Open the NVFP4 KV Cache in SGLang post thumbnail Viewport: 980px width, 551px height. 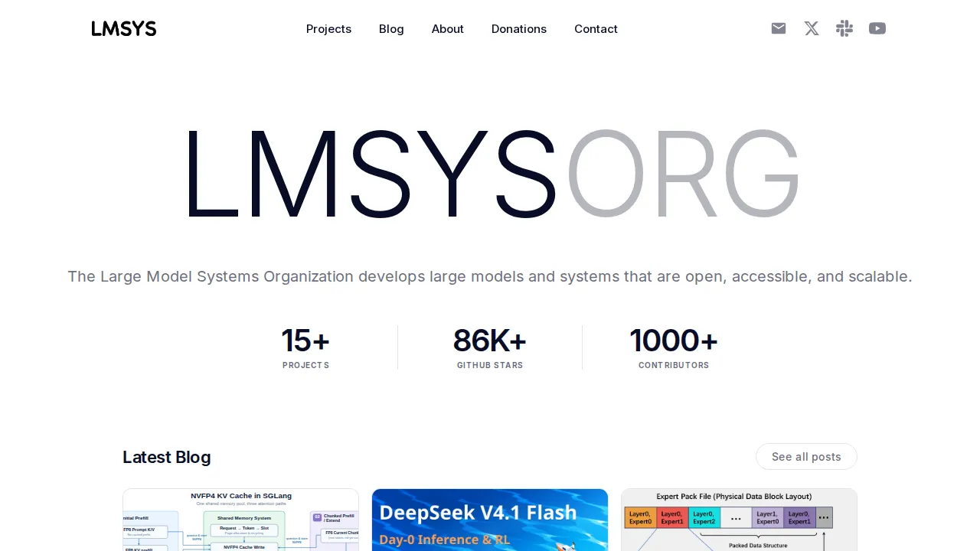240,520
